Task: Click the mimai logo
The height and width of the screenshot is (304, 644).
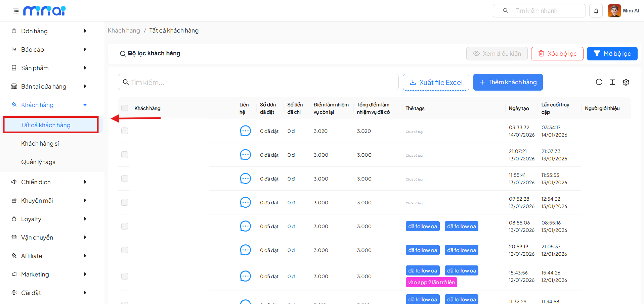Action: pyautogui.click(x=44, y=11)
